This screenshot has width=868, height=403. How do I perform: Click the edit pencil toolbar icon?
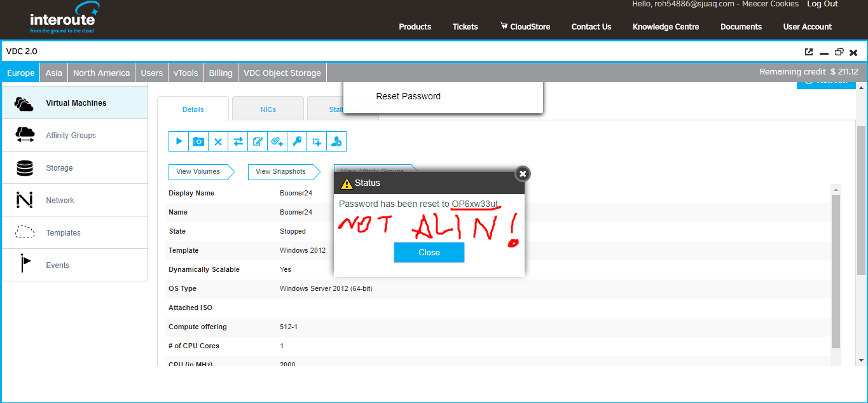point(258,141)
